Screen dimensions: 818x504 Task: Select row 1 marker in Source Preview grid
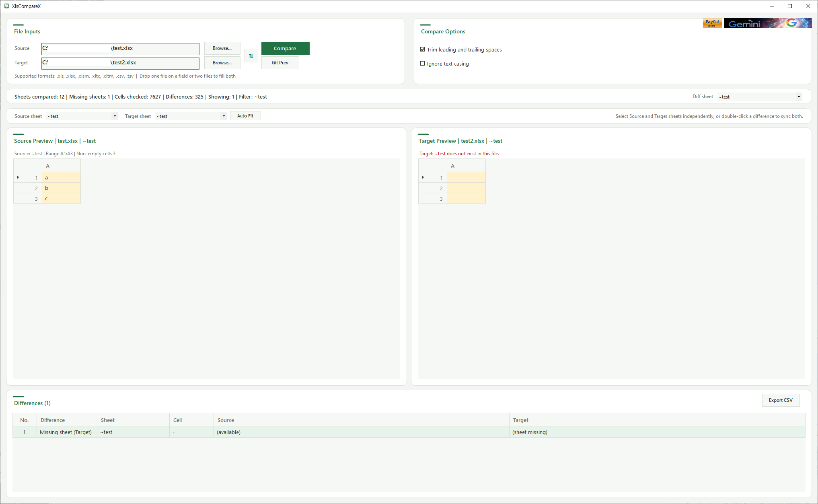coord(18,177)
